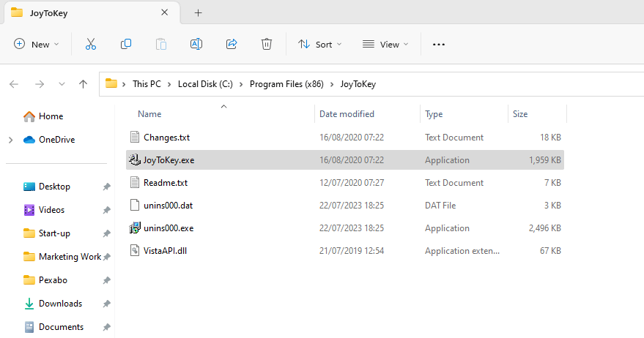Screen dimensions: 644x338
Task: Click the Rename icon in toolbar
Action: [x=196, y=44]
